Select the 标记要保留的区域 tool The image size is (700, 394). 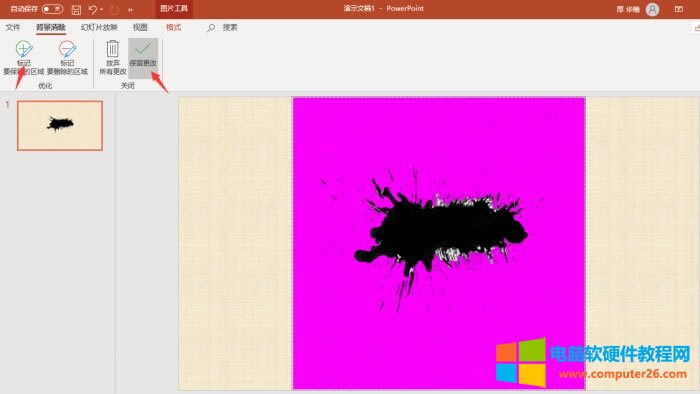tap(24, 58)
